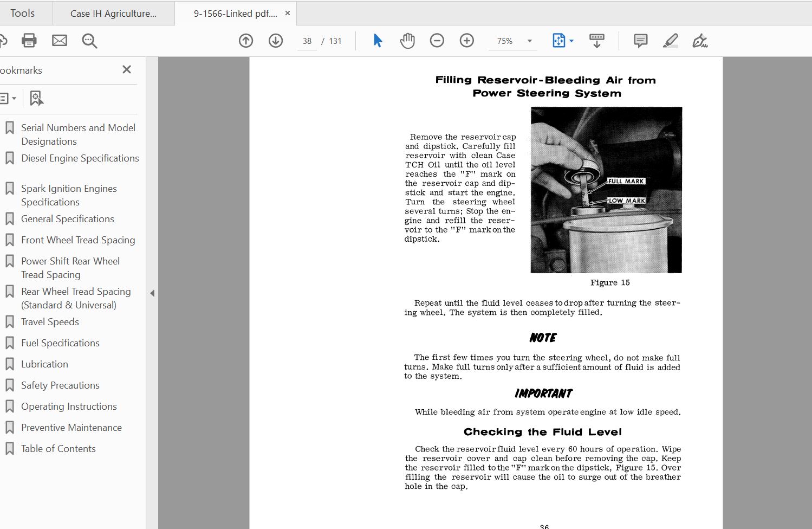Zoom in with the plus button

(x=467, y=41)
